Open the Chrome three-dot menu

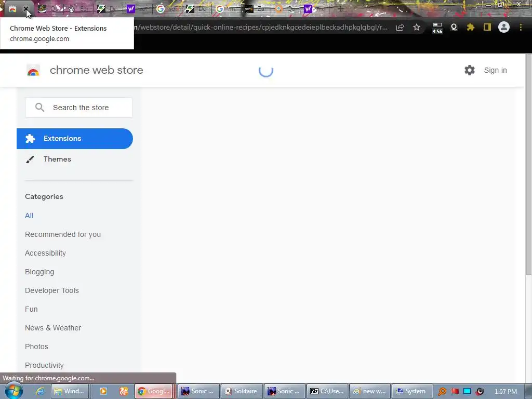tap(521, 27)
